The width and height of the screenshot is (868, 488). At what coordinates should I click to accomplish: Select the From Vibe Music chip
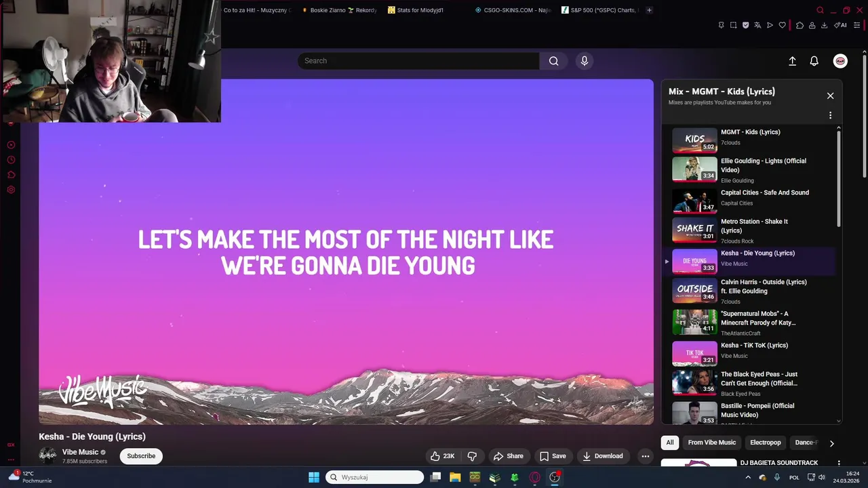pos(711,443)
